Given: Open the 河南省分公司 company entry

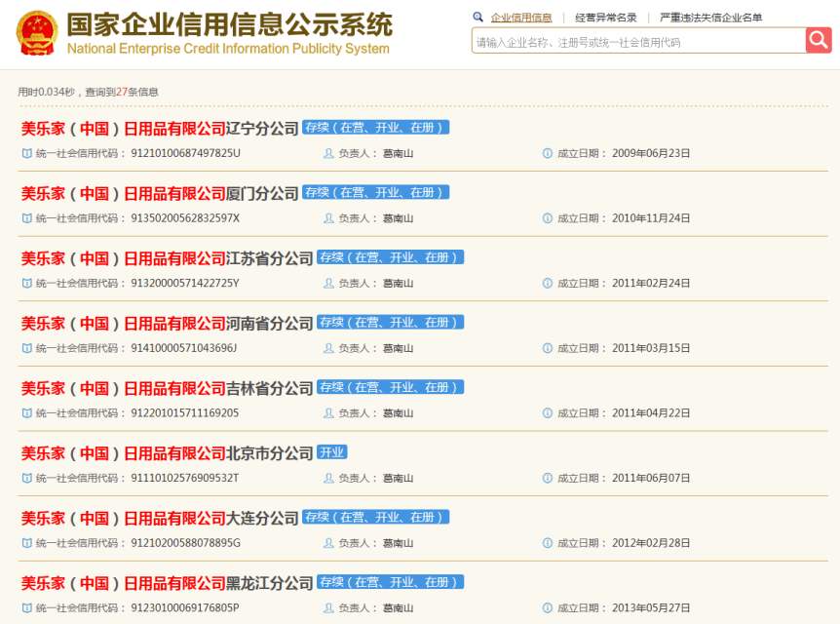Looking at the screenshot, I should click(167, 324).
